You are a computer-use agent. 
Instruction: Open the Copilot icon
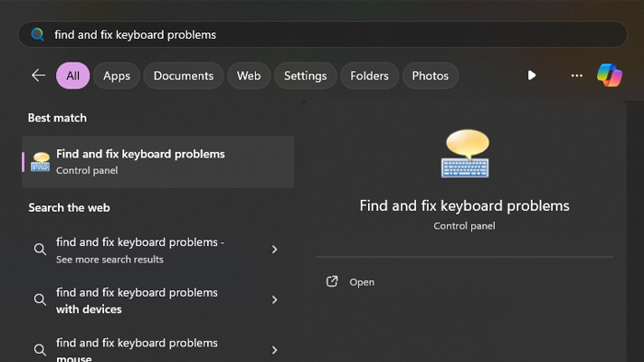click(x=609, y=76)
